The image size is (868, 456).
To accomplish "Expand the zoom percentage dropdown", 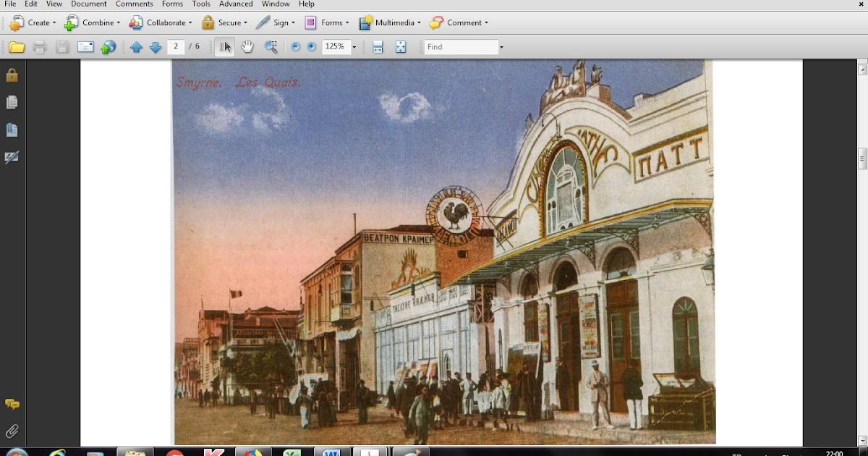I will click(x=354, y=47).
